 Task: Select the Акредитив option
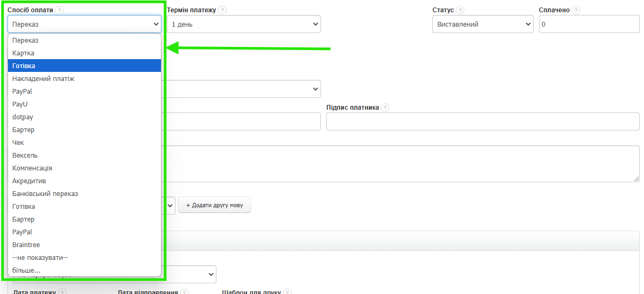point(29,181)
